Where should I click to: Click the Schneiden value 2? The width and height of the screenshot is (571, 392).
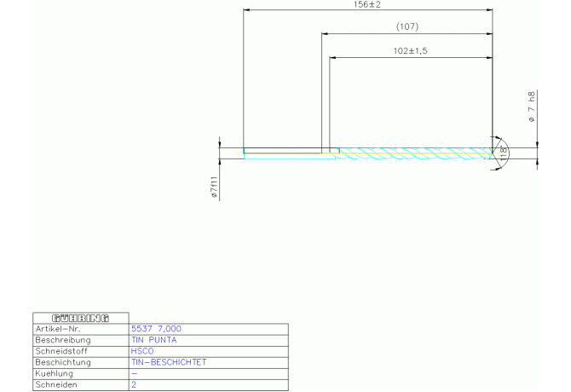click(134, 385)
